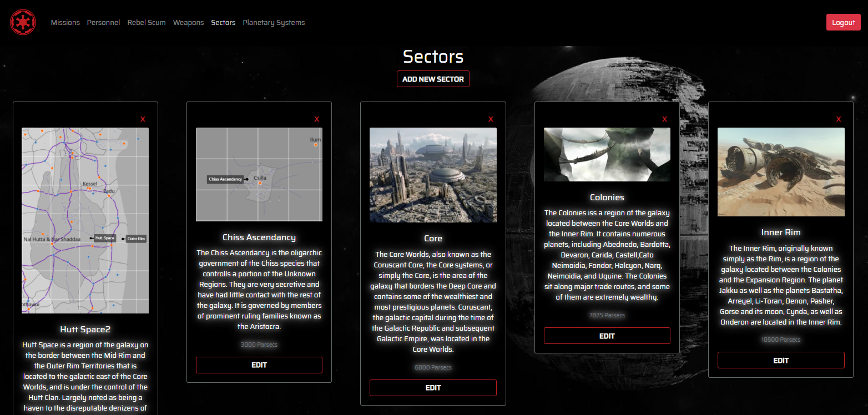
Task: Click the 3000 Parsecs value
Action: tap(259, 345)
